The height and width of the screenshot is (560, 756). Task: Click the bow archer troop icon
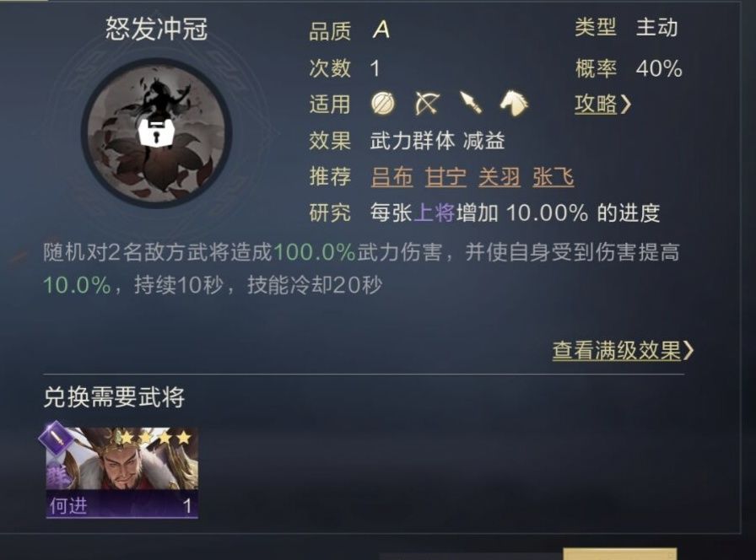(427, 103)
